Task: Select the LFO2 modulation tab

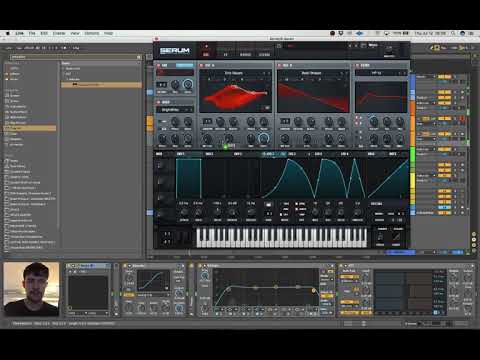Action: (292, 154)
